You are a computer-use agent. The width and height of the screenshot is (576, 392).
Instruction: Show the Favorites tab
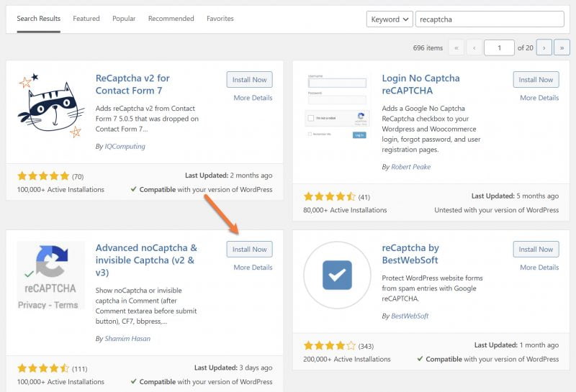(220, 19)
